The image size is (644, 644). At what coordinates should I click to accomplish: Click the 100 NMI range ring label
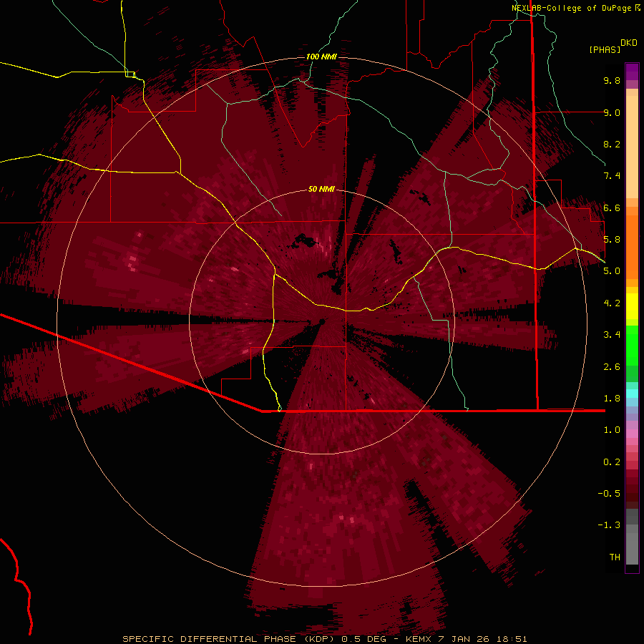(321, 57)
